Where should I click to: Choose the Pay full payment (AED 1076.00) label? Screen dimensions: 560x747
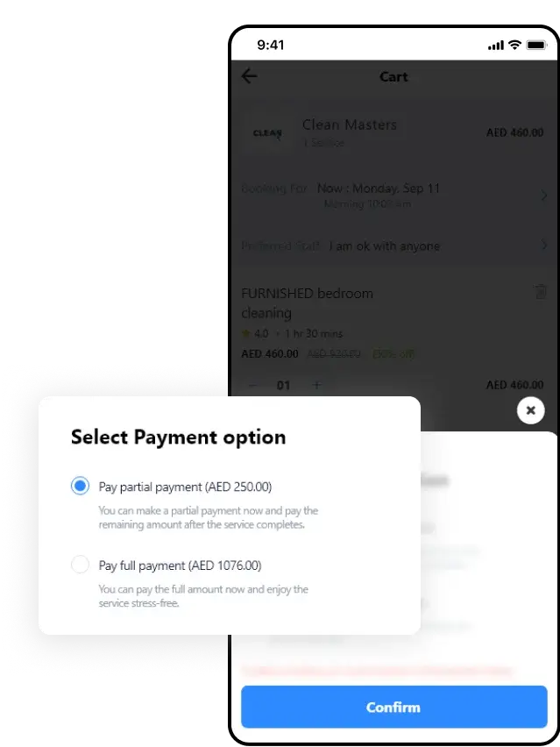point(180,566)
